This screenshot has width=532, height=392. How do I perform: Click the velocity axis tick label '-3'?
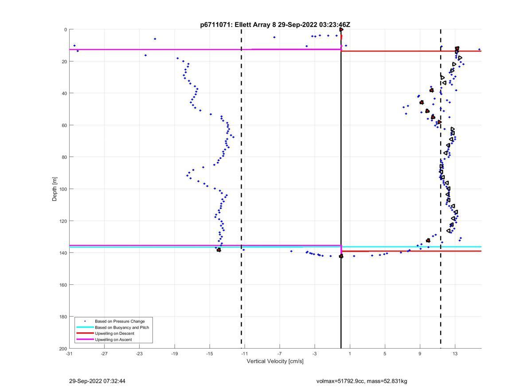[314, 353]
